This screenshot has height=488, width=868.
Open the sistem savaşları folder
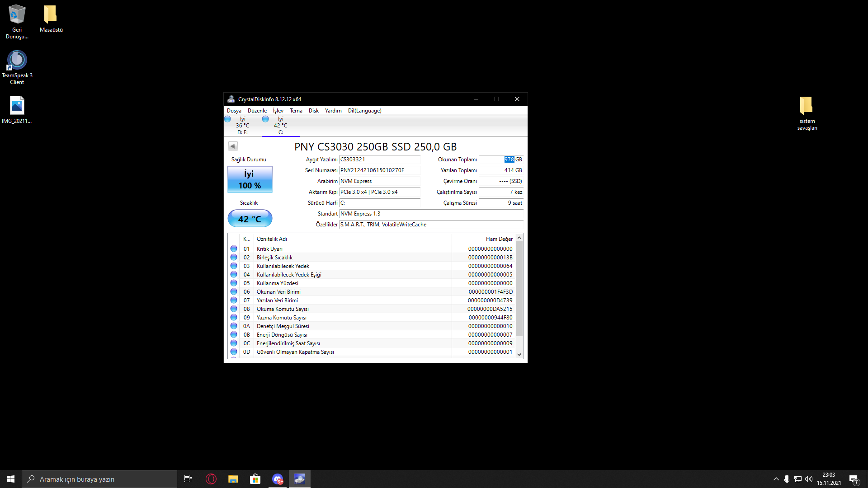807,113
